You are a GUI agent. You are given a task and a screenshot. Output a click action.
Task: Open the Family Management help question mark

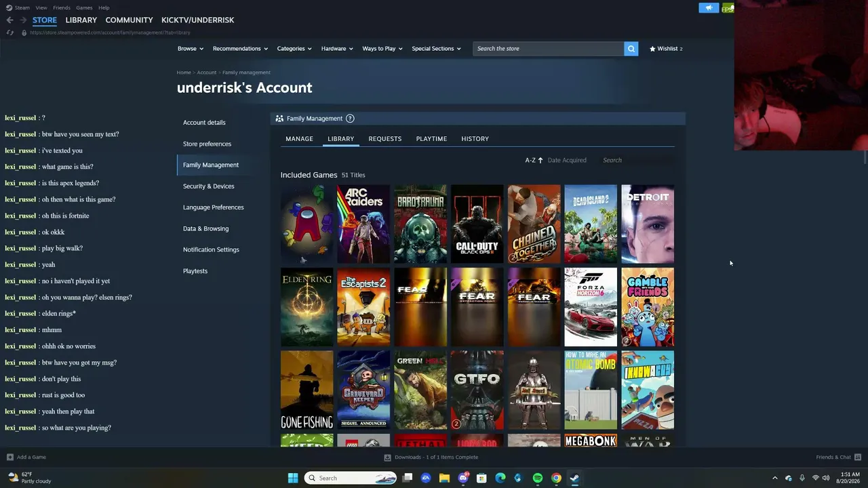point(350,119)
